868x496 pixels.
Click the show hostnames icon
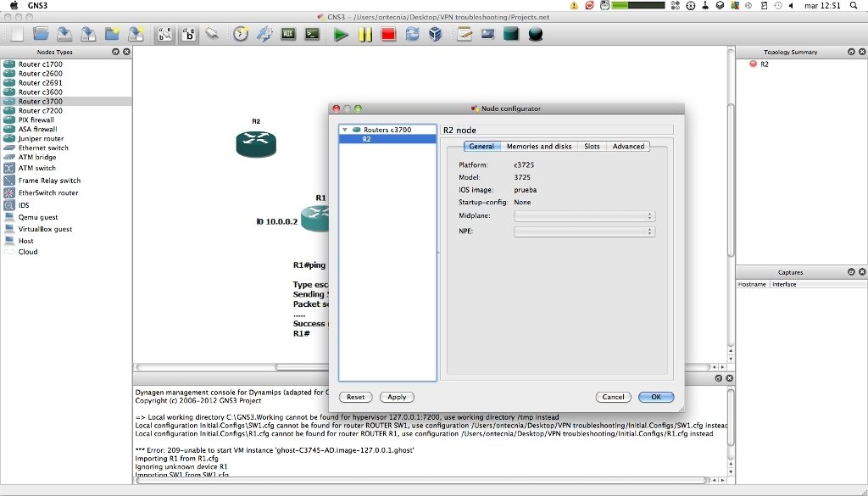tap(189, 34)
